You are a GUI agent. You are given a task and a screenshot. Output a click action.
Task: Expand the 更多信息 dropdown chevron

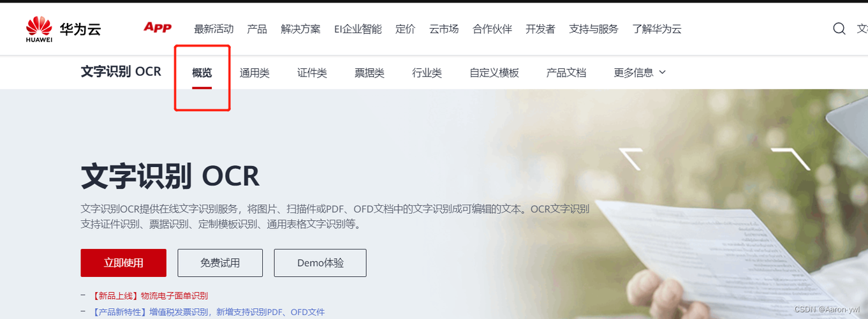[662, 73]
